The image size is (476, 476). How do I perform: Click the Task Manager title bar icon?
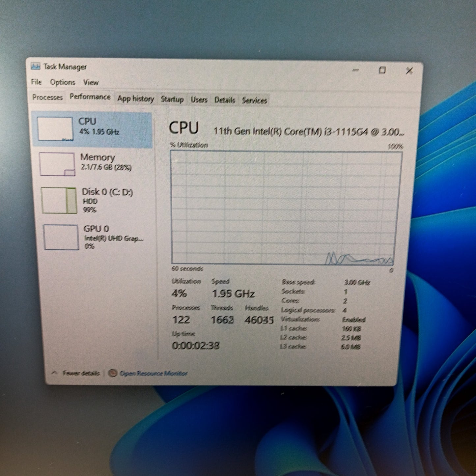(x=35, y=66)
